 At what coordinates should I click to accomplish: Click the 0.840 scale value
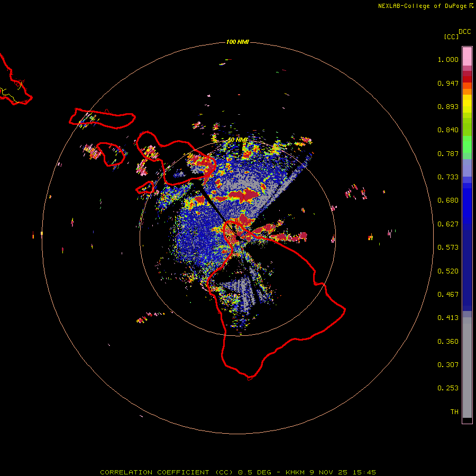click(448, 130)
